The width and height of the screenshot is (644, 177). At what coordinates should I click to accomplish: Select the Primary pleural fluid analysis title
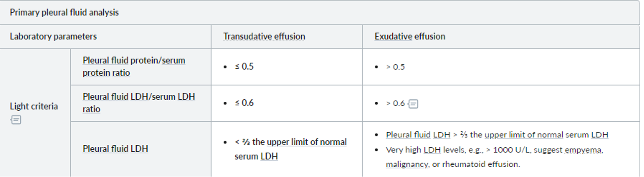point(64,12)
